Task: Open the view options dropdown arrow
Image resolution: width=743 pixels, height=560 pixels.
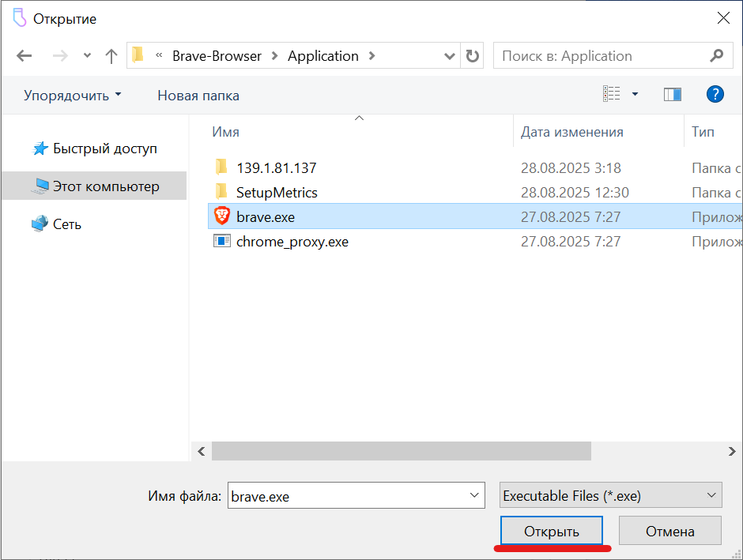Action: tap(635, 95)
